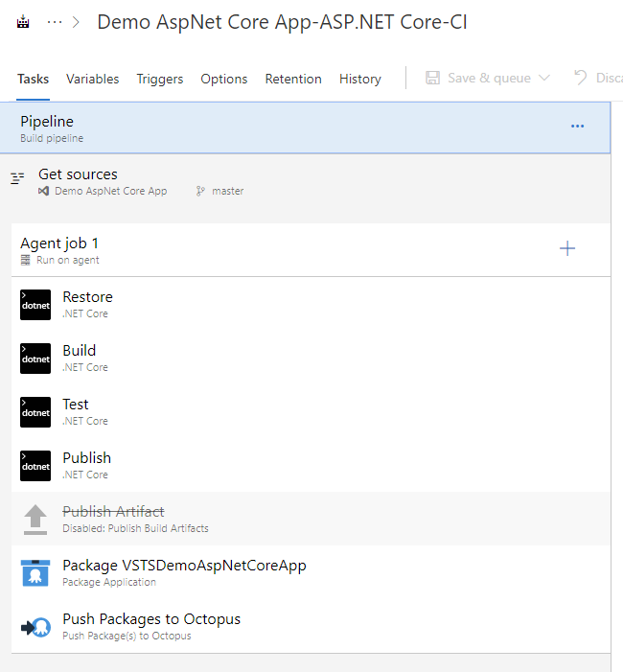The width and height of the screenshot is (623, 672).
Task: Click the dotnet icon for Test task
Action: point(35,412)
